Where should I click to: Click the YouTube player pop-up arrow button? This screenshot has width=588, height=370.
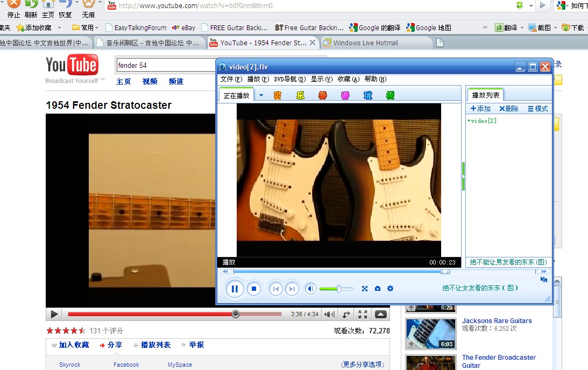coord(381,315)
